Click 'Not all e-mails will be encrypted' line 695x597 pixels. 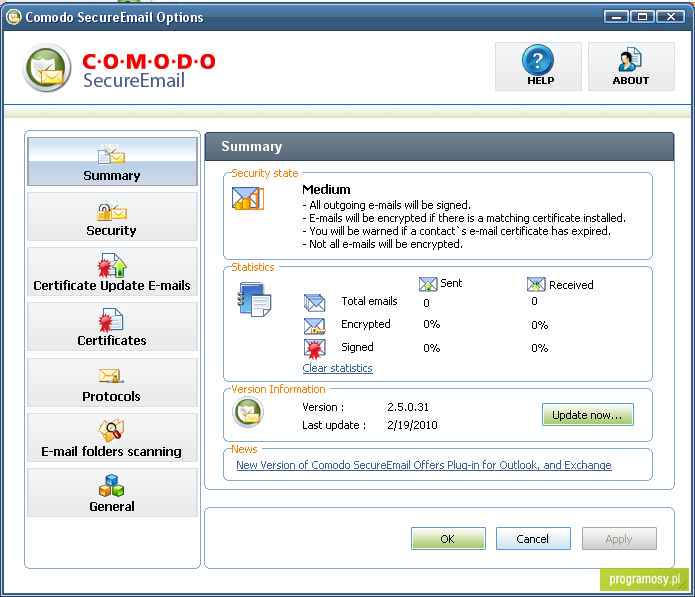coord(383,244)
